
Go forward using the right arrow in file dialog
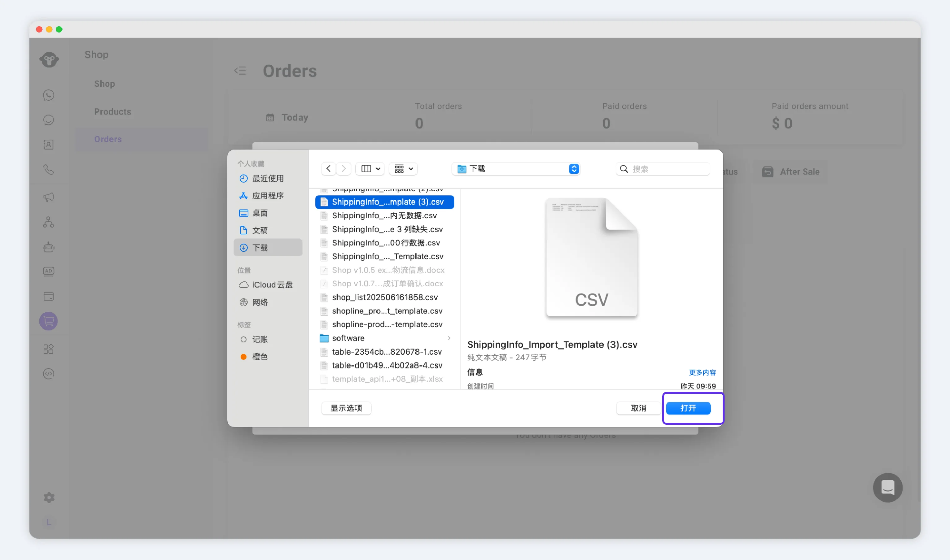coord(344,169)
